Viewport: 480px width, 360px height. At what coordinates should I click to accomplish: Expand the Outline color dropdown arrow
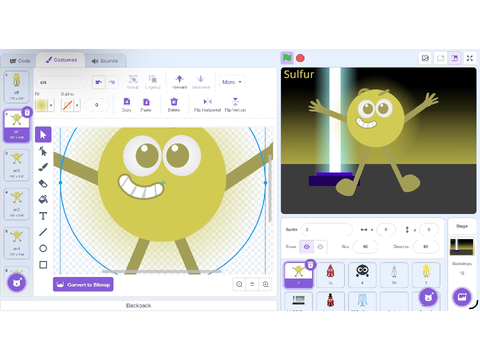[77, 105]
